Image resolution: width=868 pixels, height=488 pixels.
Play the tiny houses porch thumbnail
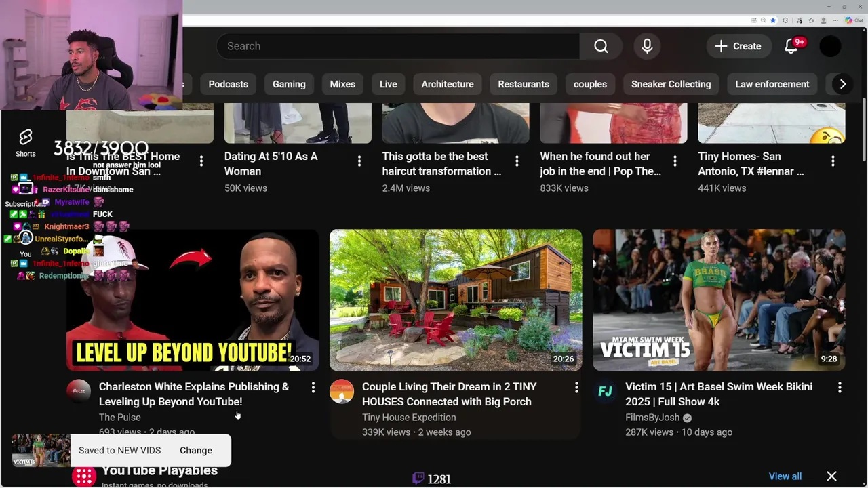(456, 300)
